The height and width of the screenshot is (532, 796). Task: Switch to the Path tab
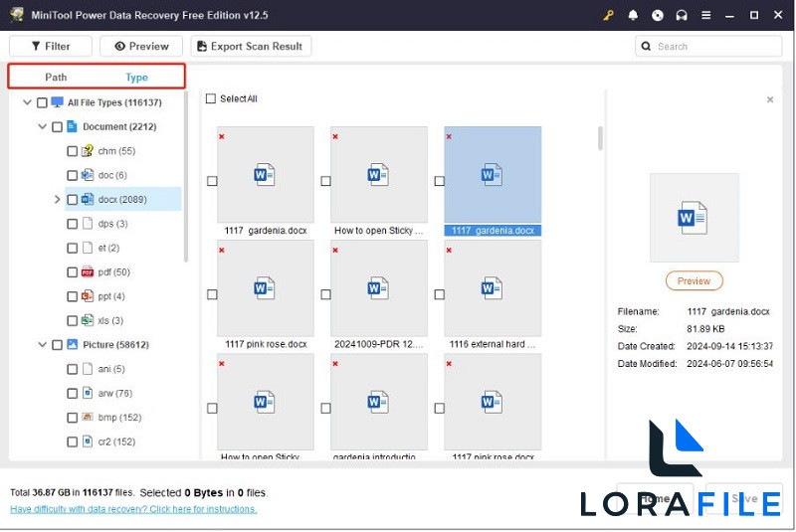pyautogui.click(x=56, y=78)
